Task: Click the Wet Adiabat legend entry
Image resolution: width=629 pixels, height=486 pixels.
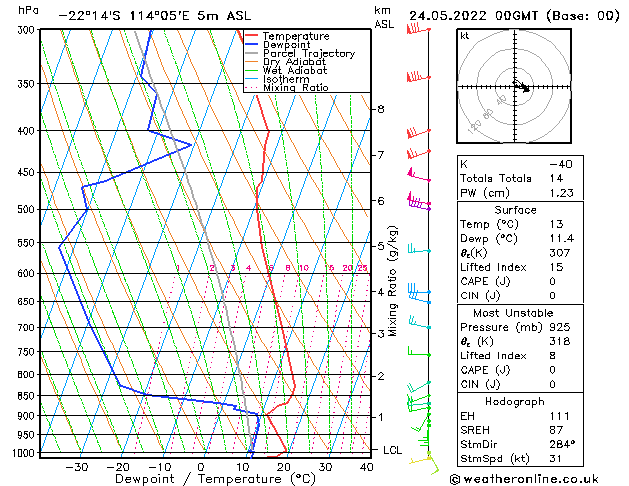Action: [x=286, y=71]
